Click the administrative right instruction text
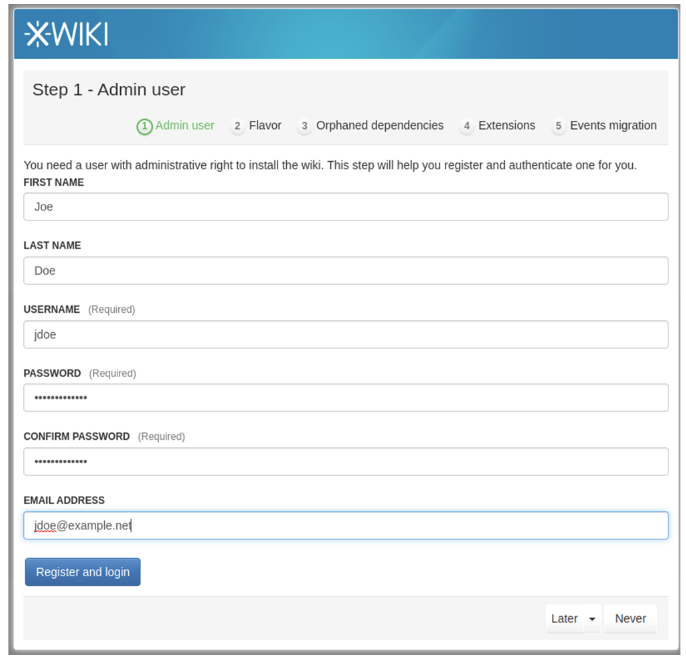This screenshot has width=686, height=666. [x=330, y=165]
